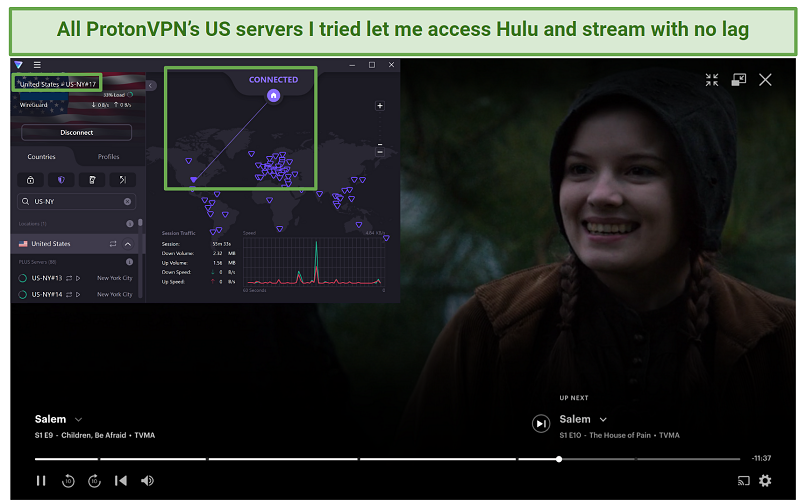Expand the Salem current episode dropdown
This screenshot has width=806, height=504.
pyautogui.click(x=79, y=420)
